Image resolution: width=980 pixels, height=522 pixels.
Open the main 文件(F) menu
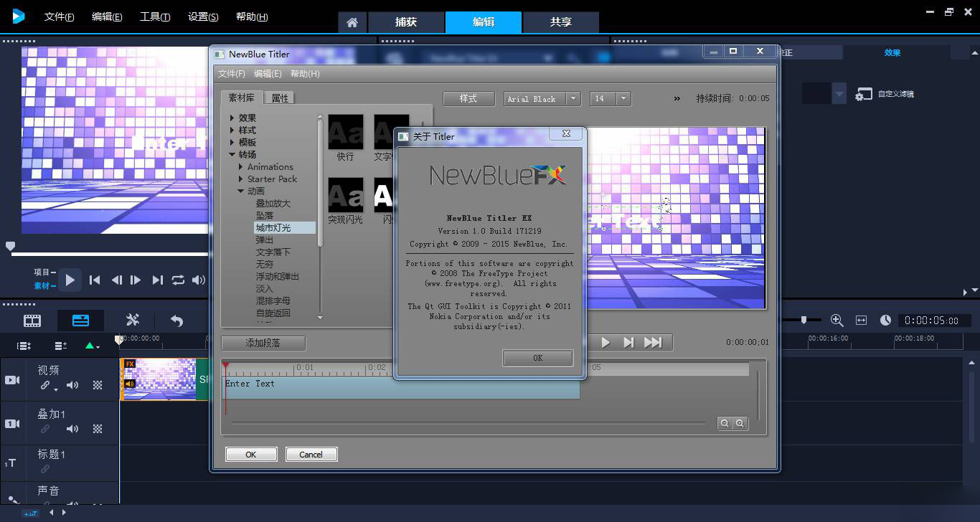pyautogui.click(x=59, y=16)
